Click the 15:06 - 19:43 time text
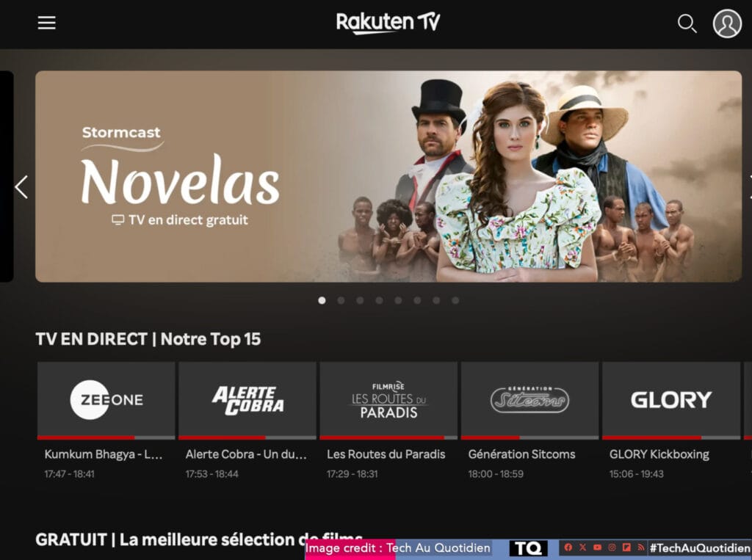752x560 pixels. [637, 473]
